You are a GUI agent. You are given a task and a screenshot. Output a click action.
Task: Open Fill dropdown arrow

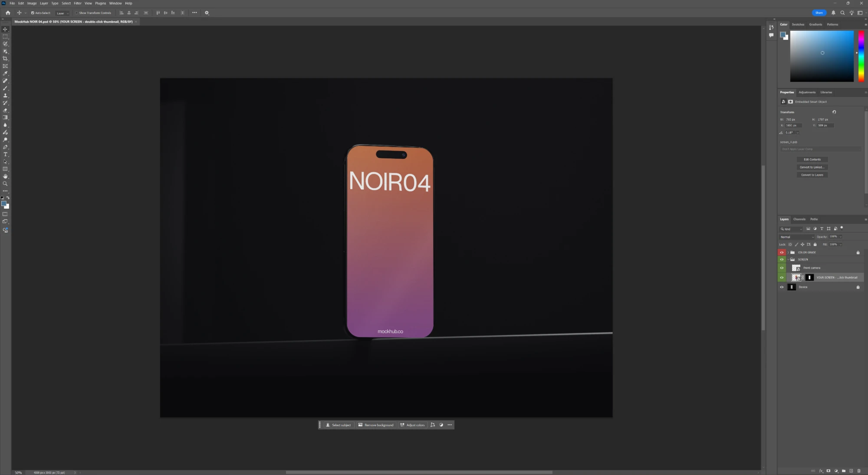click(x=841, y=245)
